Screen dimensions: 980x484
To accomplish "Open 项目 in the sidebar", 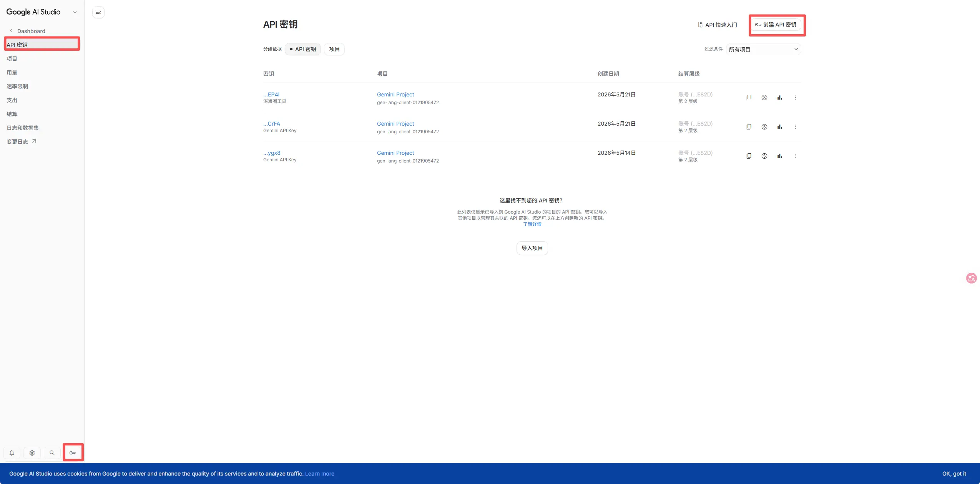I will tap(12, 59).
